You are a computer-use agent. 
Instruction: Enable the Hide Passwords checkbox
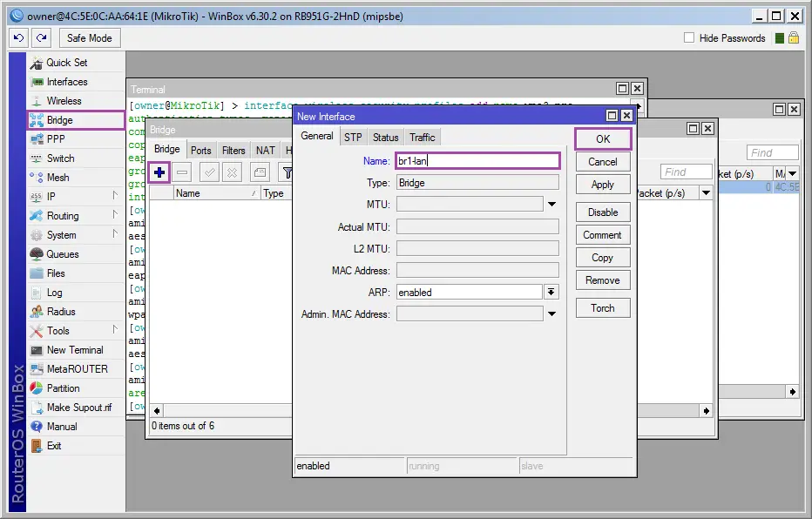(689, 37)
